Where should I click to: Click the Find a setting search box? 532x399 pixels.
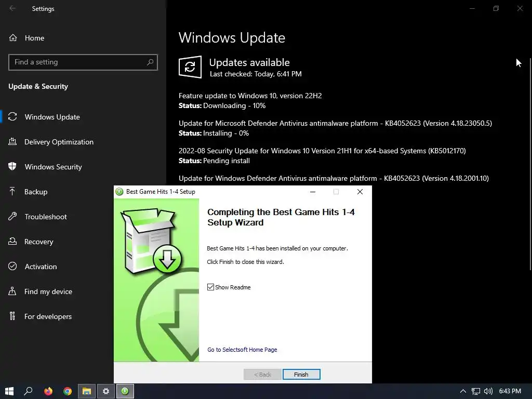[83, 62]
